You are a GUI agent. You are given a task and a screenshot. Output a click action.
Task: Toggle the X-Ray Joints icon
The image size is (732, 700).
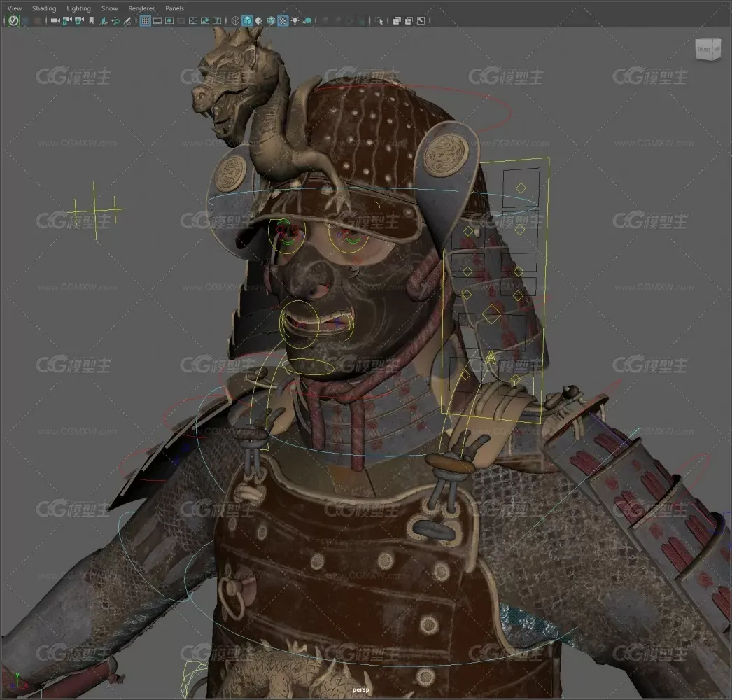(x=421, y=20)
